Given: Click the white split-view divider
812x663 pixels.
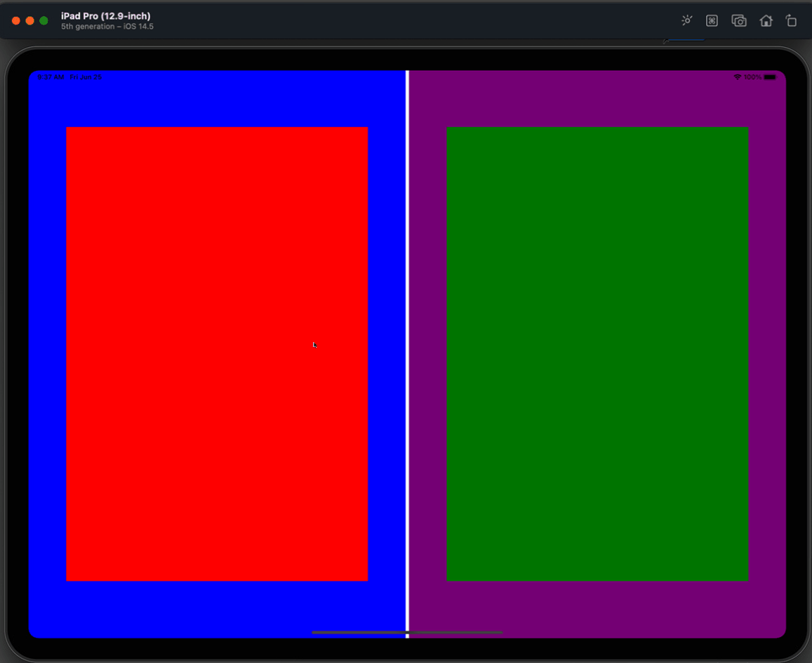Looking at the screenshot, I should [407, 351].
